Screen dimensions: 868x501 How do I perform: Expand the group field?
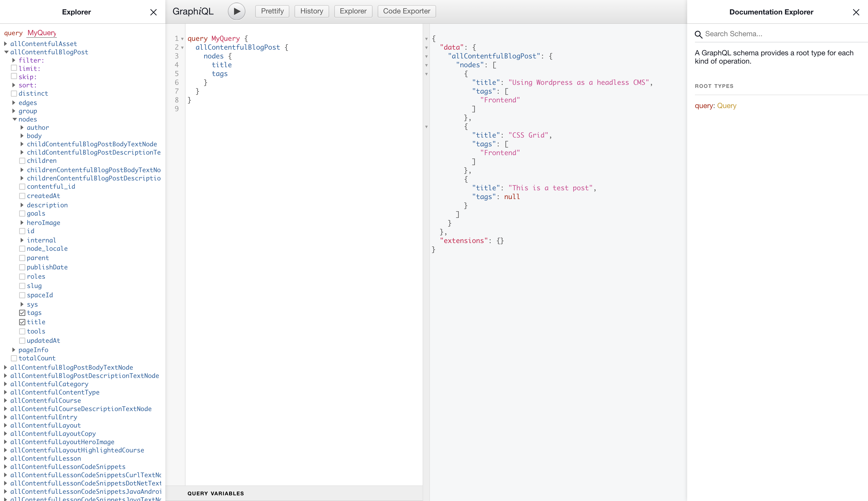click(14, 111)
